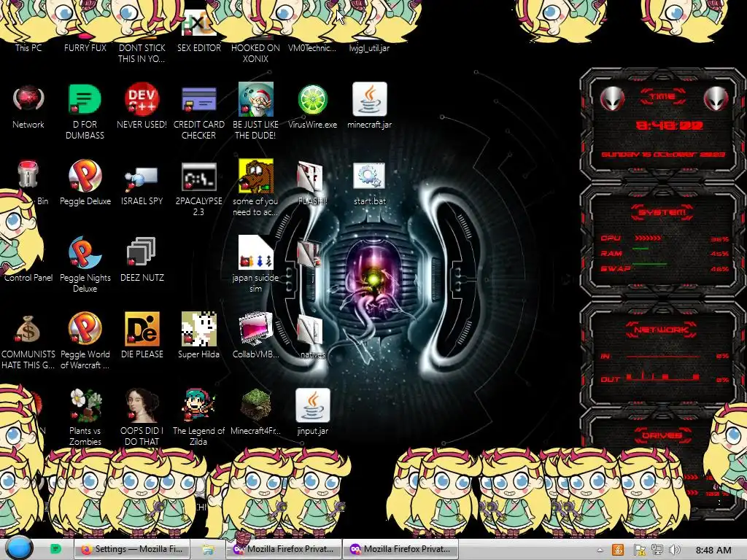Viewport: 747px width, 560px height.
Task: Open the CREDIT CARD CHECKER shortcut
Action: pyautogui.click(x=198, y=99)
